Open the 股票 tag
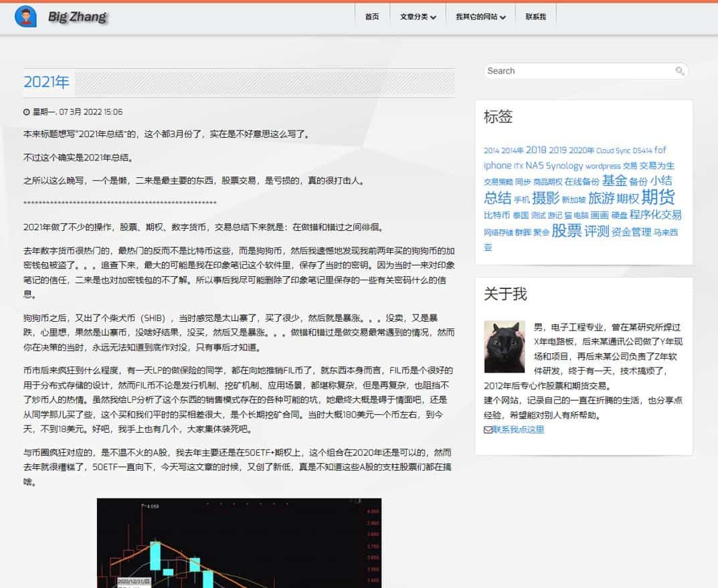The width and height of the screenshot is (718, 588). [566, 231]
